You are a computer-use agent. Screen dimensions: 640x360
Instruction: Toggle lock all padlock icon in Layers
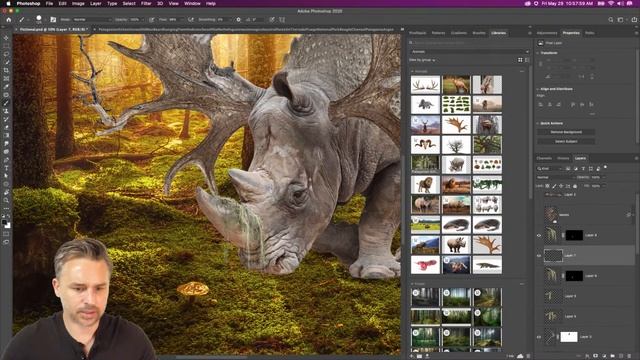pos(575,186)
